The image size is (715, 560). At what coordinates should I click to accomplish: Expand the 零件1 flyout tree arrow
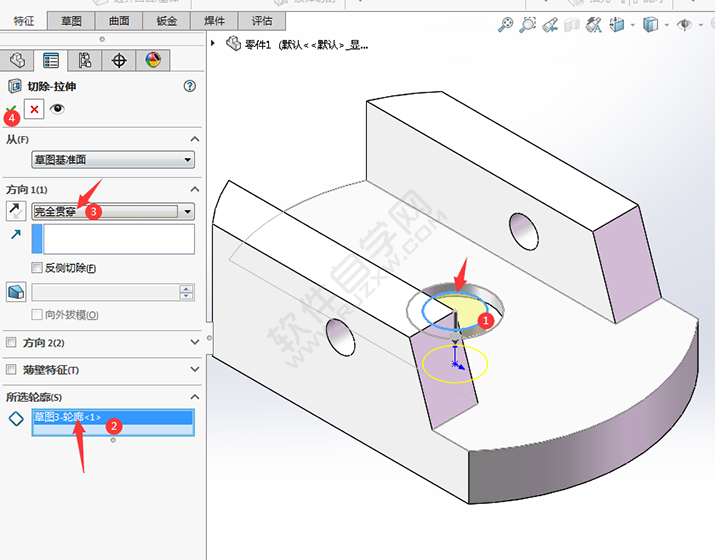[x=212, y=43]
